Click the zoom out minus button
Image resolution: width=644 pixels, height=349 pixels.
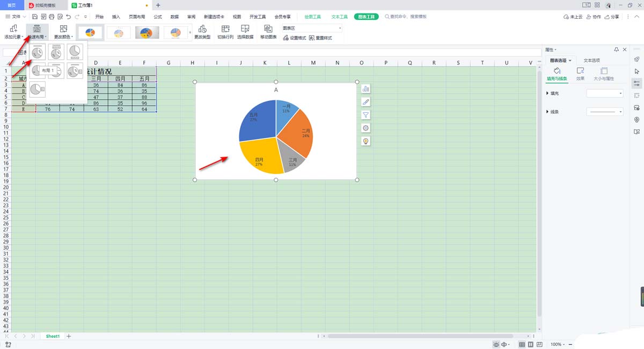[570, 344]
